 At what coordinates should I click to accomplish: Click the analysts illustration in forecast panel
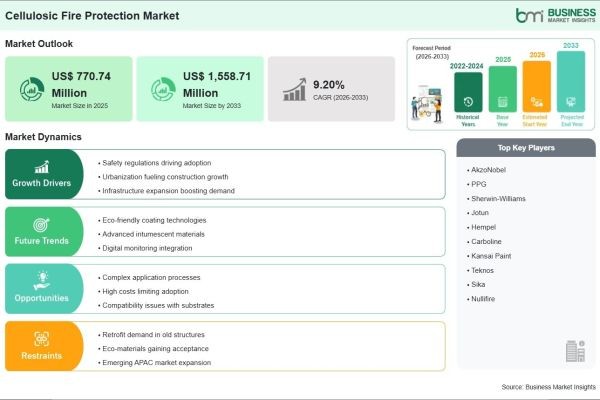[427, 104]
